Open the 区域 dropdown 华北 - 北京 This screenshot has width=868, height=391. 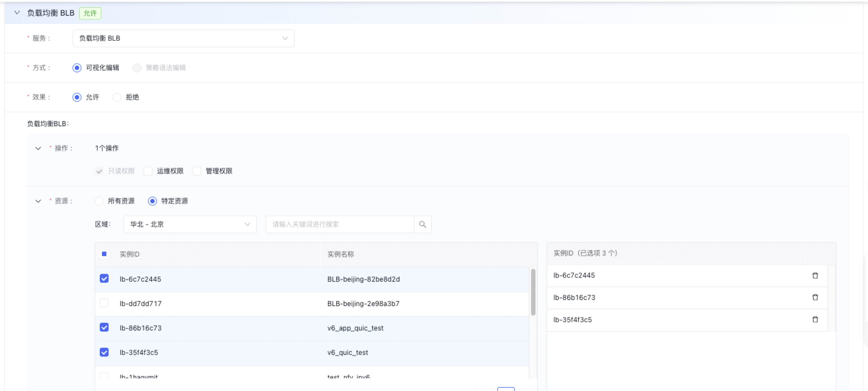(x=190, y=224)
